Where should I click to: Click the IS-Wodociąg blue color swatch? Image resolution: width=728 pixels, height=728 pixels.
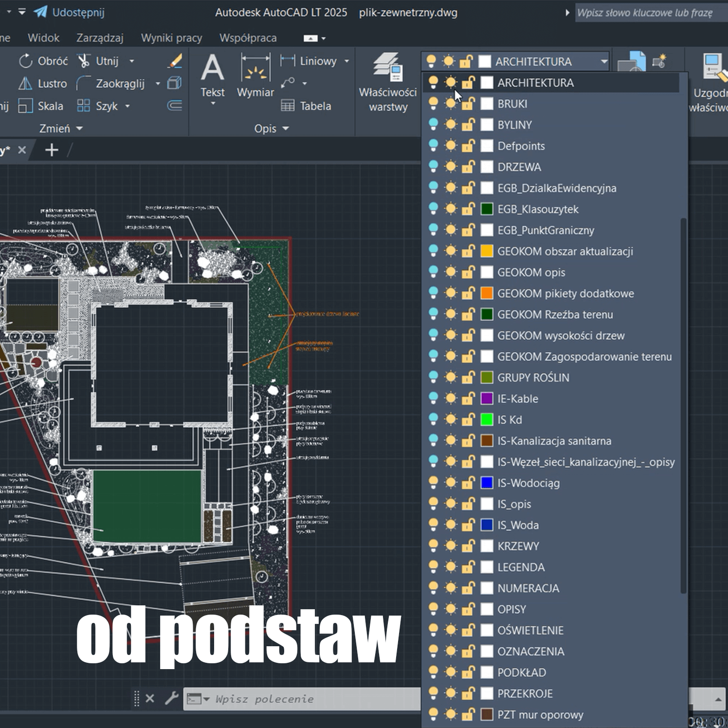point(487,483)
